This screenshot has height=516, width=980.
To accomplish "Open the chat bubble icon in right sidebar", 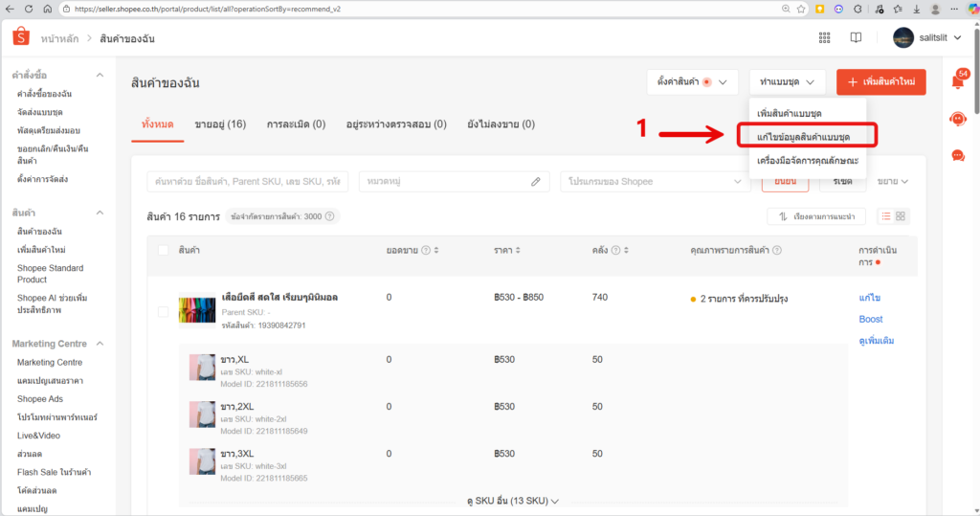I will click(957, 155).
